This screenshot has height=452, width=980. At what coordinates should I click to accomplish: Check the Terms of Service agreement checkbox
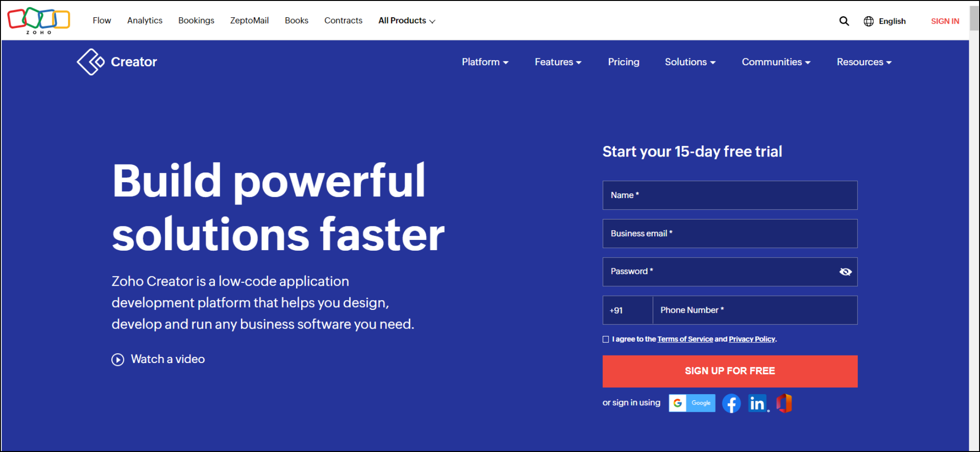pos(606,339)
